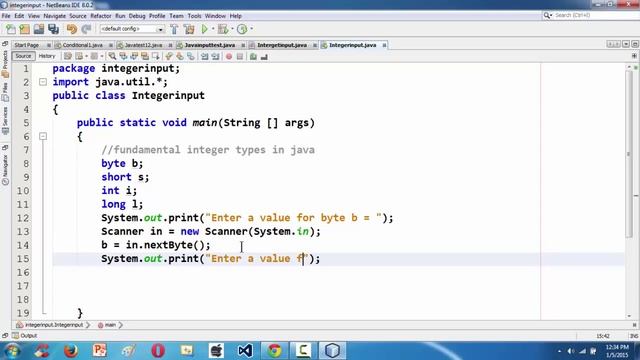The image size is (640, 360).
Task: Open the Projects side panel
Action: [x=5, y=63]
